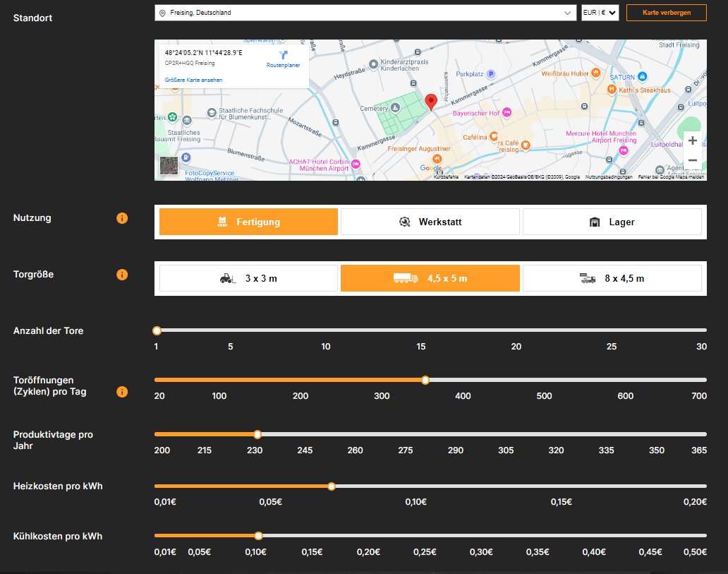Screen dimensions: 728x574
Task: Open the Größere Karte ansehen link
Action: pos(193,80)
